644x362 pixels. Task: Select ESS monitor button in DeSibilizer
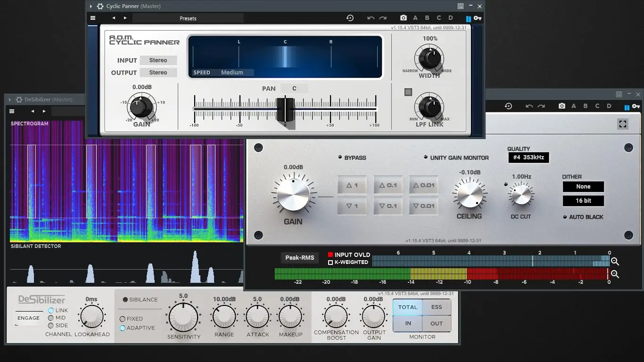437,307
